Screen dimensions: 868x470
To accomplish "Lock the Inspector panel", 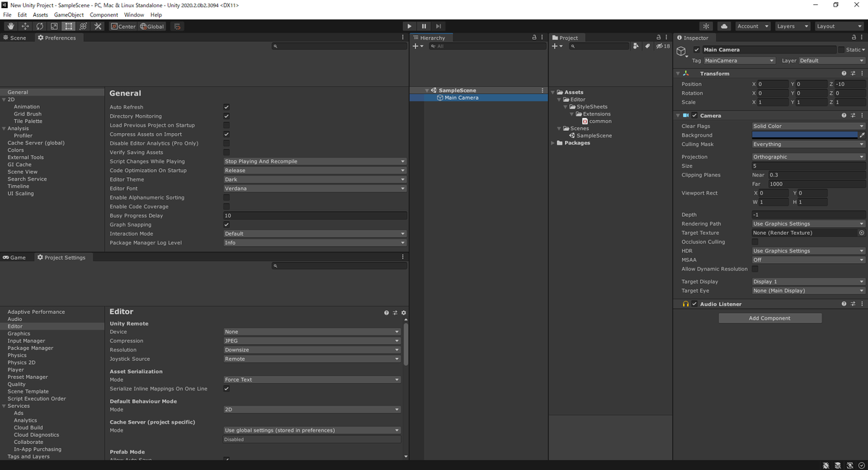I will point(854,37).
